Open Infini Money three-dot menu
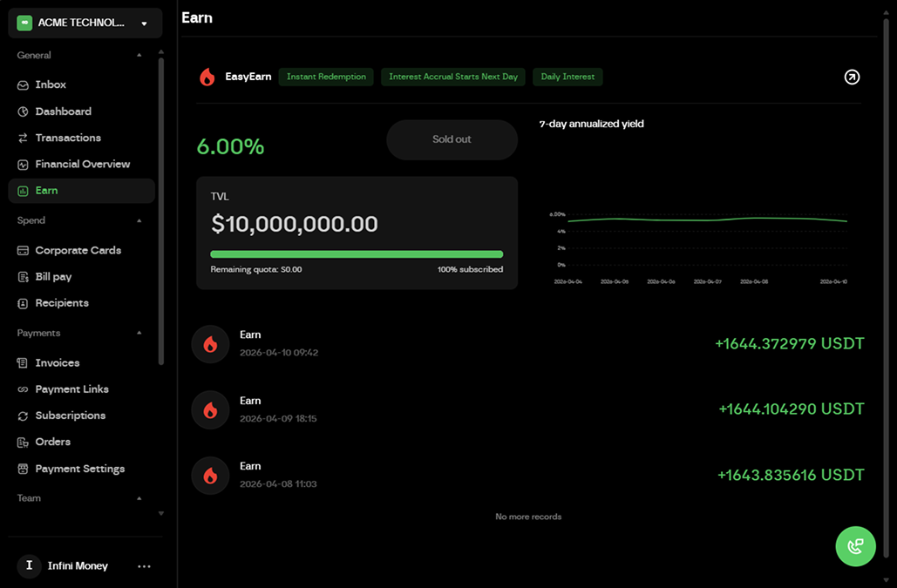The width and height of the screenshot is (897, 588). (145, 566)
